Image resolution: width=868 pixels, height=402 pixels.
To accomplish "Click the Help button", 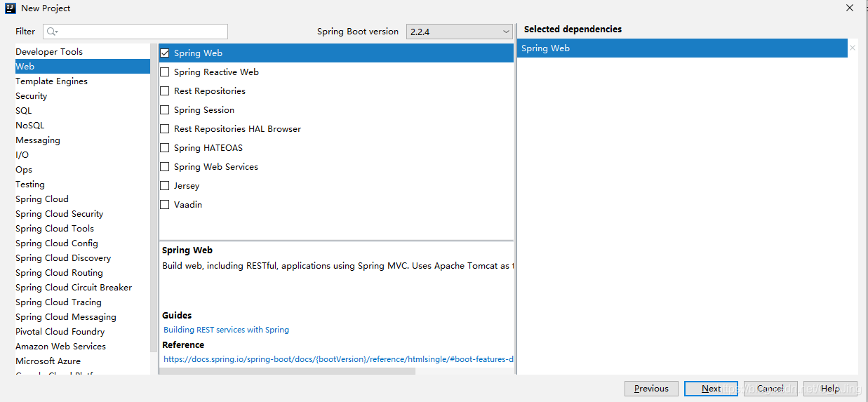I will [830, 389].
